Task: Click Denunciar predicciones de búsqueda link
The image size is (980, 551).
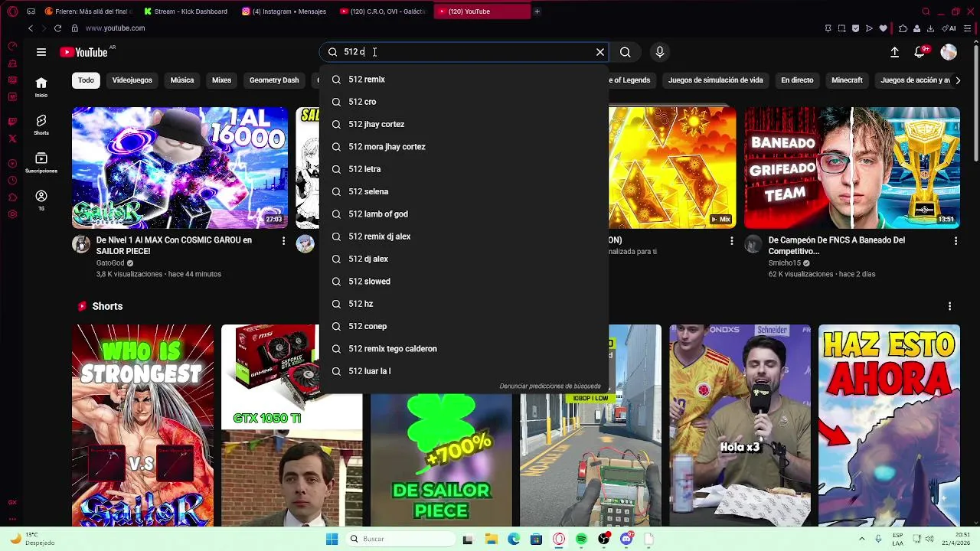Action: coord(550,386)
